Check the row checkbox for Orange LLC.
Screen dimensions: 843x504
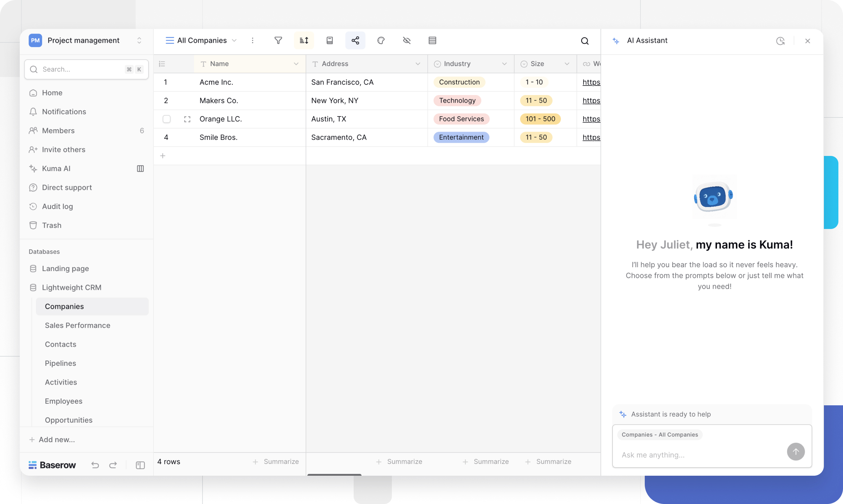(167, 119)
